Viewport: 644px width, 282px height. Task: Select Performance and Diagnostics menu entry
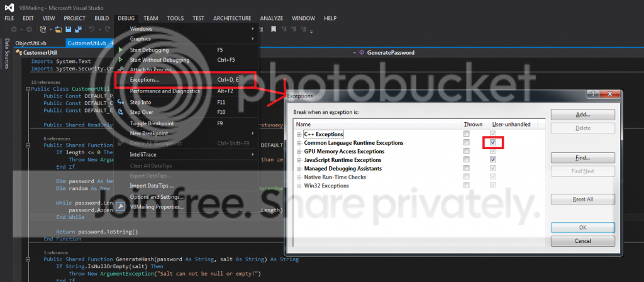point(186,91)
